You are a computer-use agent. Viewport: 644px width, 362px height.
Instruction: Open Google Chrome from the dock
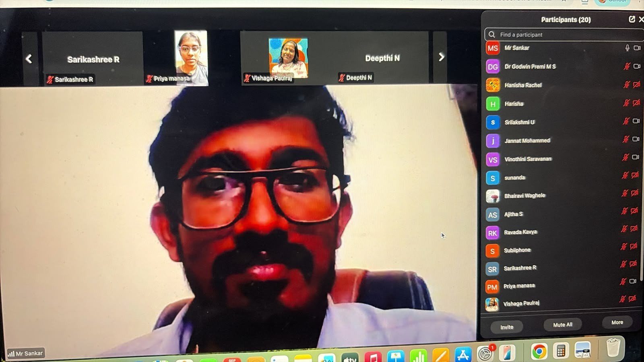[539, 352]
